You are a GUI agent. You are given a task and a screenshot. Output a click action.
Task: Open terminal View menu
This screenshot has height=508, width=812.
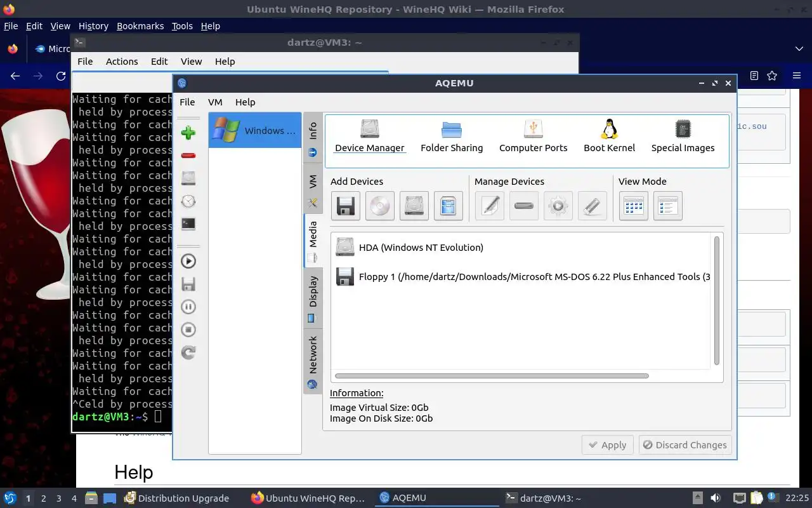191,62
